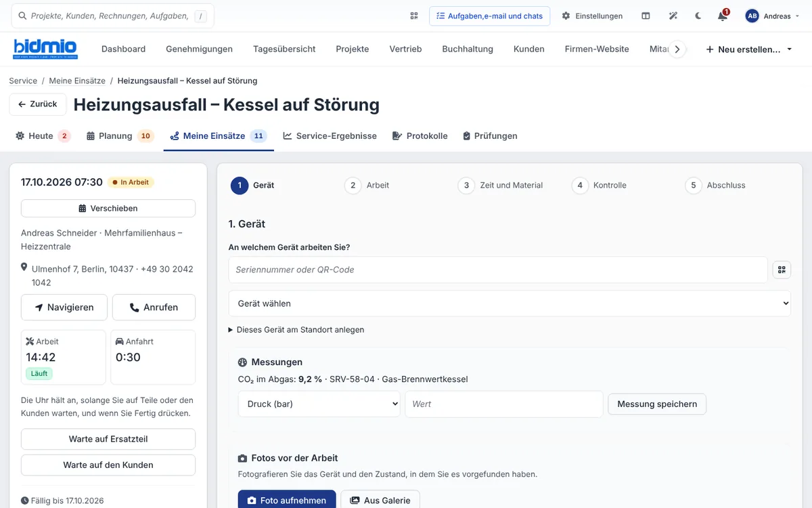Open Projekte menu item

pyautogui.click(x=353, y=49)
